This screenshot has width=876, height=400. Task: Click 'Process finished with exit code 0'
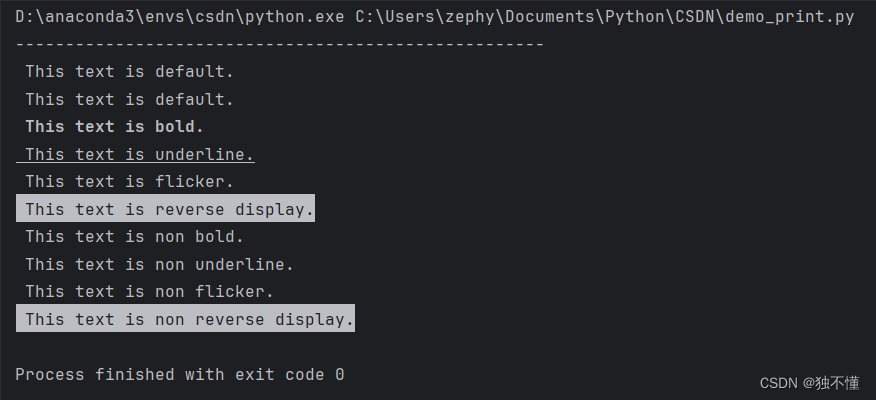click(179, 374)
